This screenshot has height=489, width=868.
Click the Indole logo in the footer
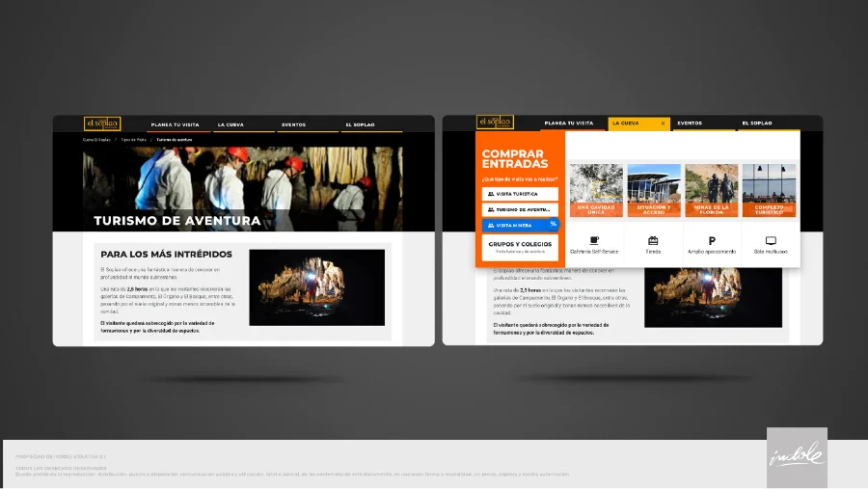coord(798,456)
